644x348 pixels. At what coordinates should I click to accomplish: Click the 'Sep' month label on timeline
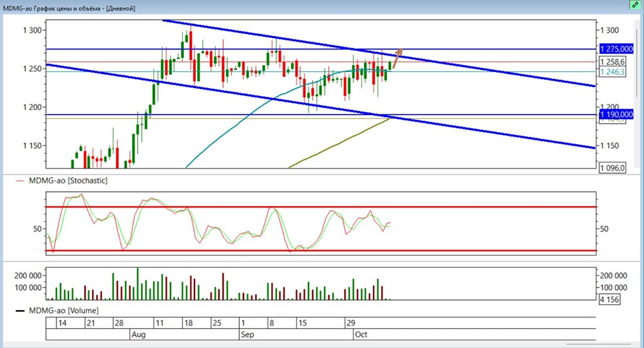247,334
